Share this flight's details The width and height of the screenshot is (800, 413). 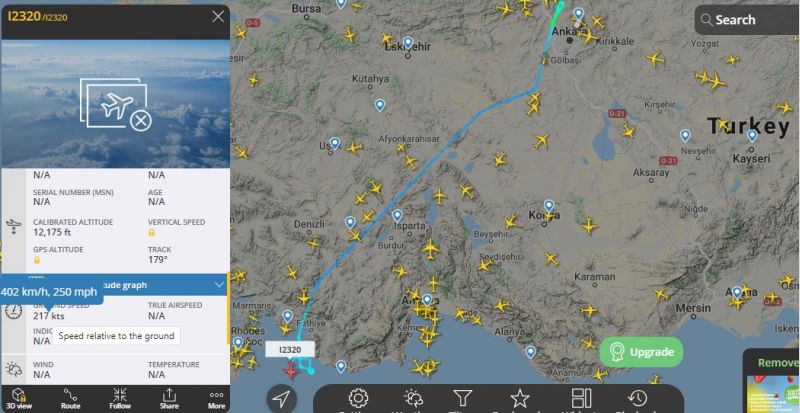[x=169, y=398]
